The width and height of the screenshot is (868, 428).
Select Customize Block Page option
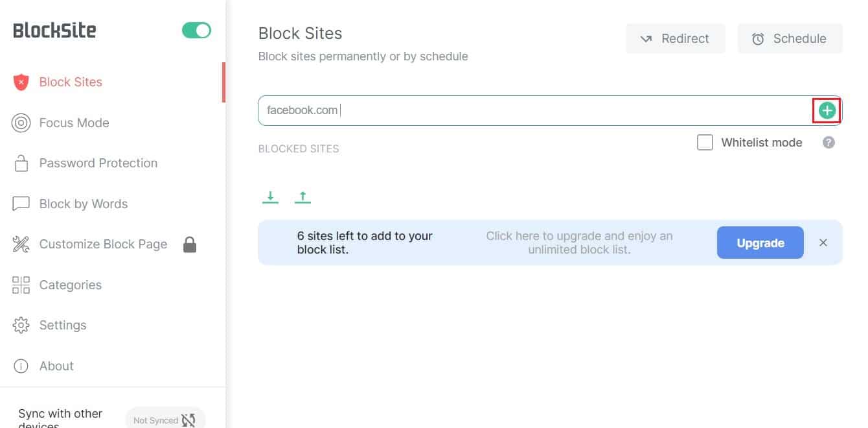coord(103,244)
